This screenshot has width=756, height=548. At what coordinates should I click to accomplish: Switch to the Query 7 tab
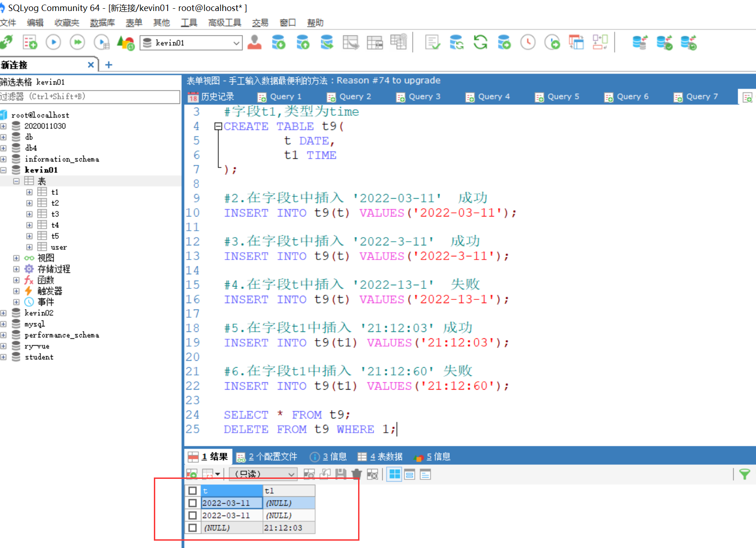click(x=696, y=97)
